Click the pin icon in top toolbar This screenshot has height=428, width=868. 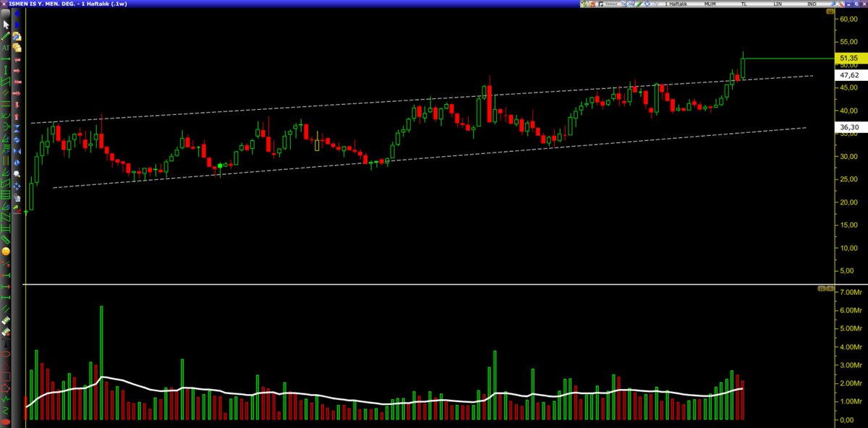(833, 4)
